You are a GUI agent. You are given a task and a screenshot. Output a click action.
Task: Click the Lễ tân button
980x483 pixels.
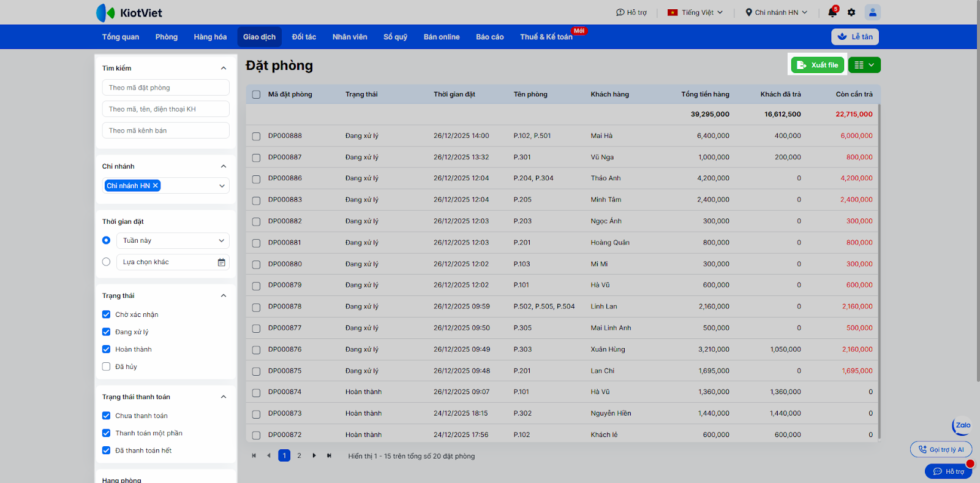click(855, 37)
